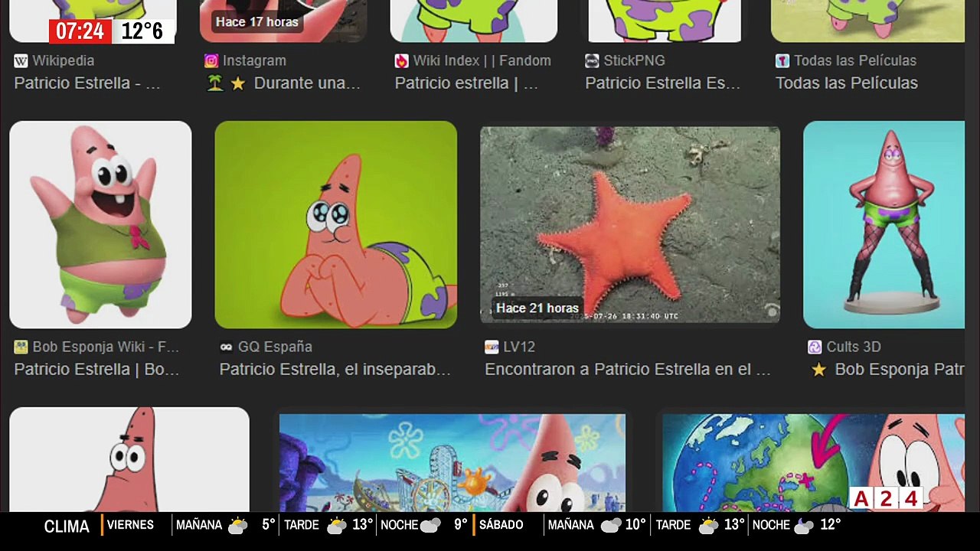Viewport: 980px width, 551px height.
Task: Open the 3D Patrick in green shirt image
Action: 100,224
